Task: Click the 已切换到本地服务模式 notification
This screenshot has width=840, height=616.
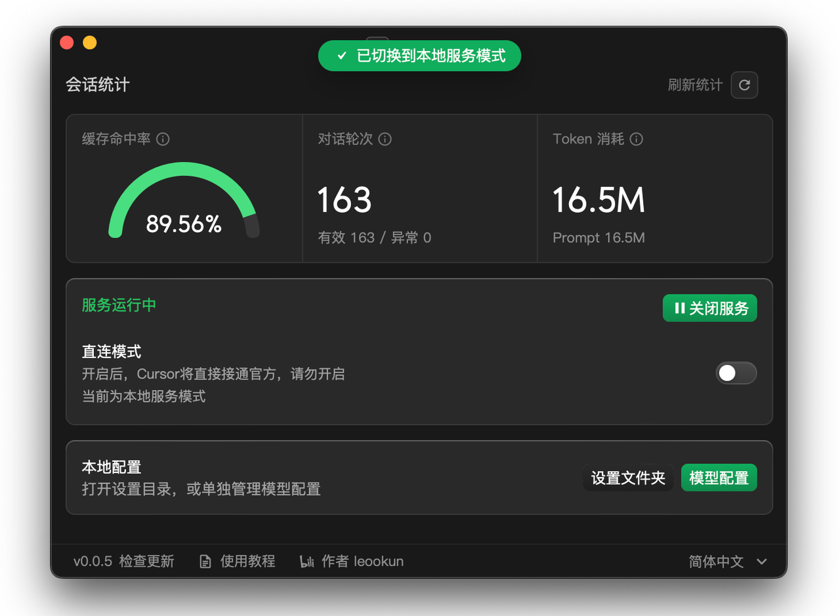Action: [x=419, y=56]
